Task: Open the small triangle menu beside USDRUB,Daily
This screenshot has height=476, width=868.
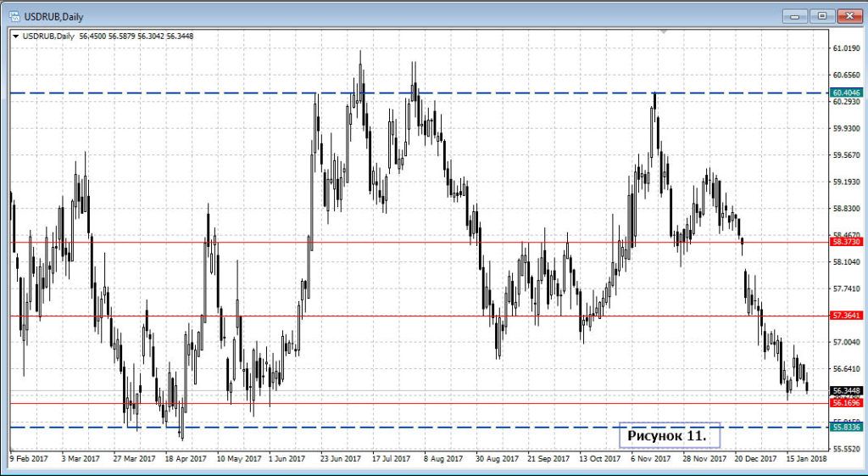Action: tap(15, 36)
